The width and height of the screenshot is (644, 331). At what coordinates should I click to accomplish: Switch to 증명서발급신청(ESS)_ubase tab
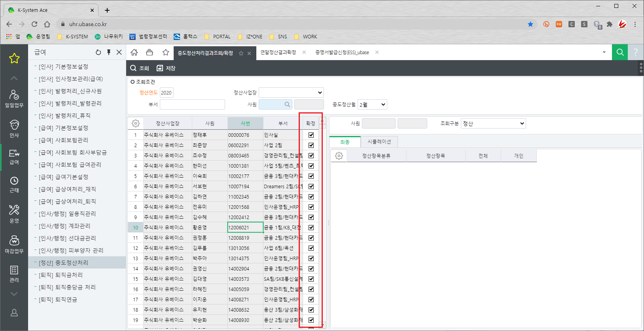pyautogui.click(x=342, y=52)
